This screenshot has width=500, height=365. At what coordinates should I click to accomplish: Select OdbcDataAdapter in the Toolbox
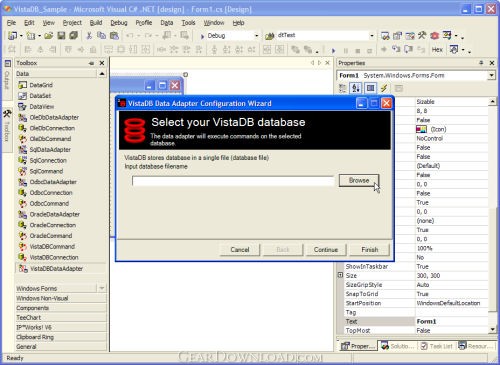pos(53,182)
